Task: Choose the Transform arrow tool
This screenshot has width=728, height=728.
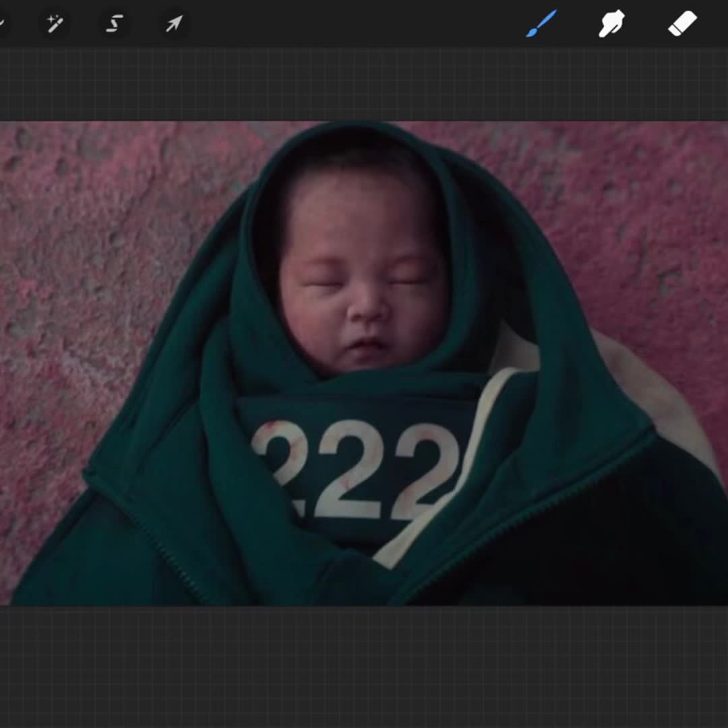Action: coord(174,24)
